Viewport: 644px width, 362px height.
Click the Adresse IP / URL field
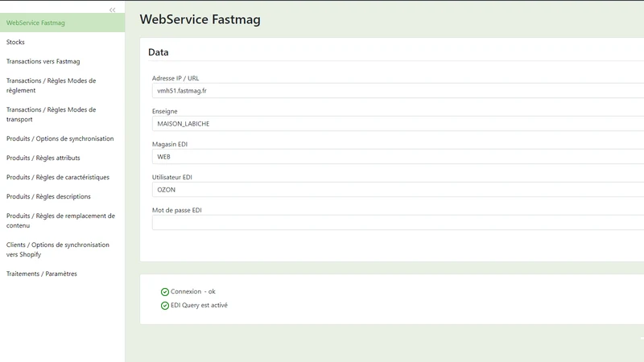click(398, 91)
